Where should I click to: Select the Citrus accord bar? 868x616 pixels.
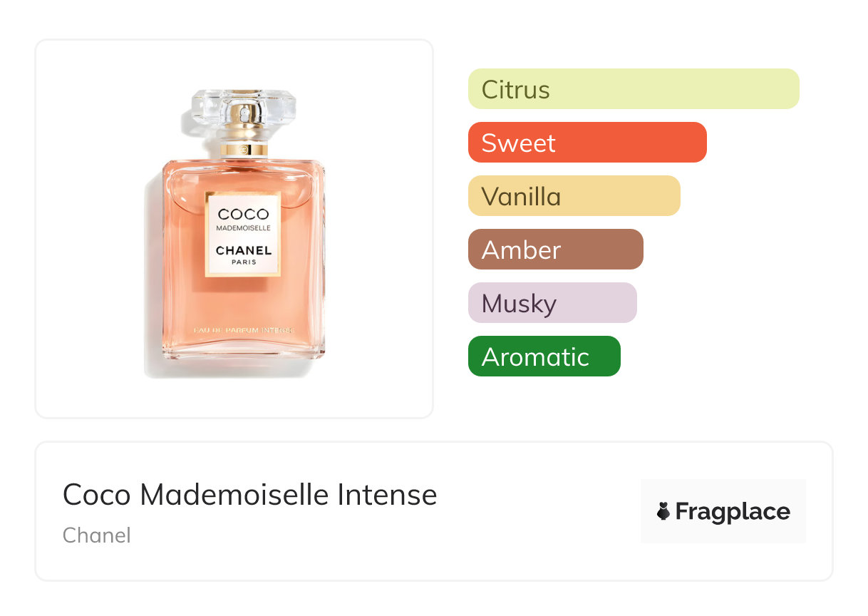click(x=634, y=89)
